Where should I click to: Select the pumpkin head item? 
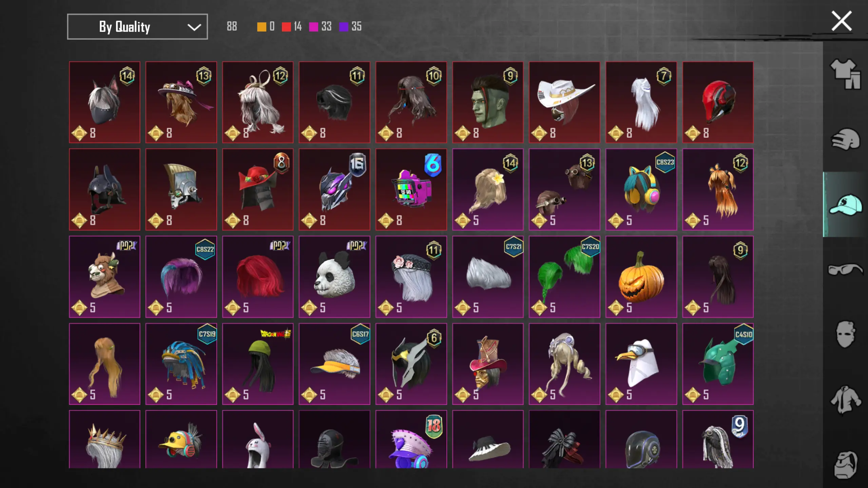641,277
